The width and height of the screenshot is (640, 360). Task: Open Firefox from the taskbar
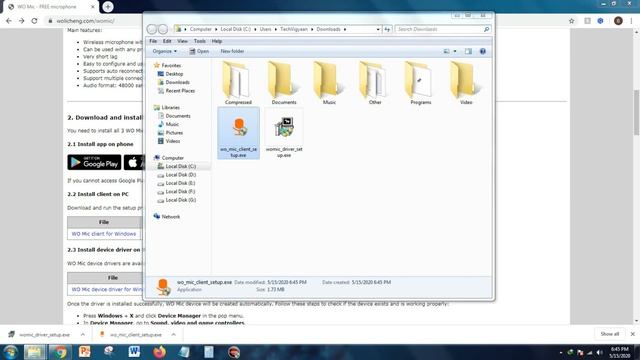pyautogui.click(x=159, y=352)
